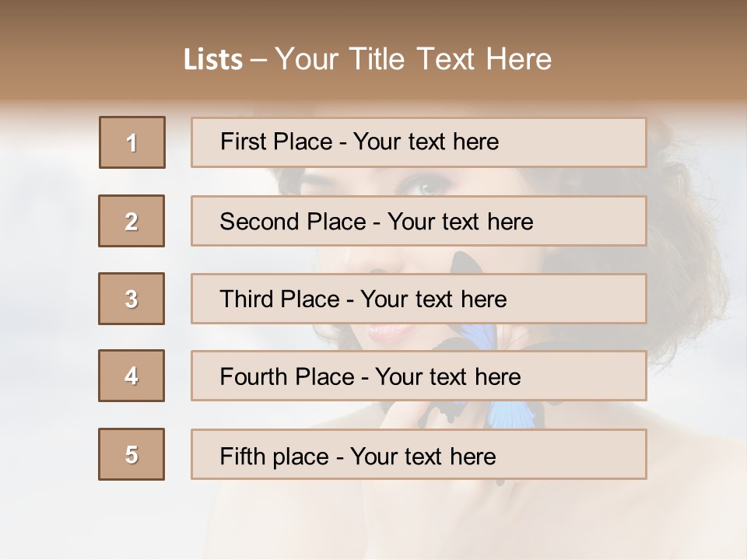The image size is (747, 560).
Task: Click the number 5 box
Action: pos(132,454)
